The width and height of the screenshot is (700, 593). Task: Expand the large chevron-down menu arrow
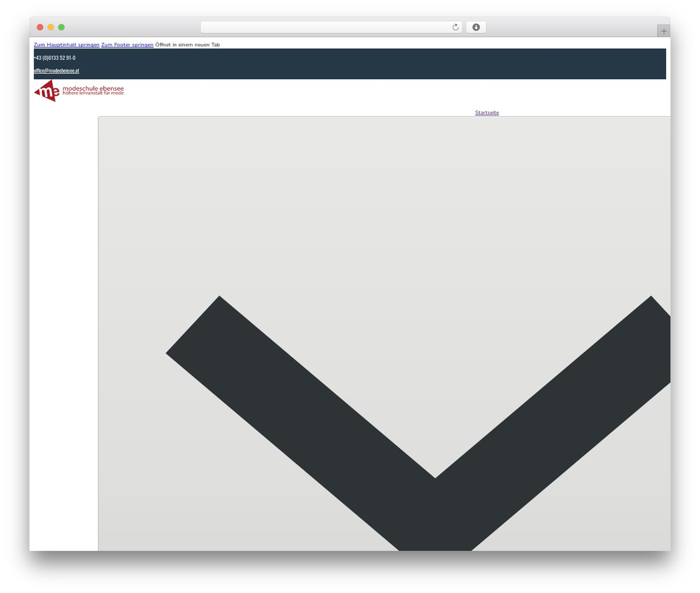coord(418,423)
